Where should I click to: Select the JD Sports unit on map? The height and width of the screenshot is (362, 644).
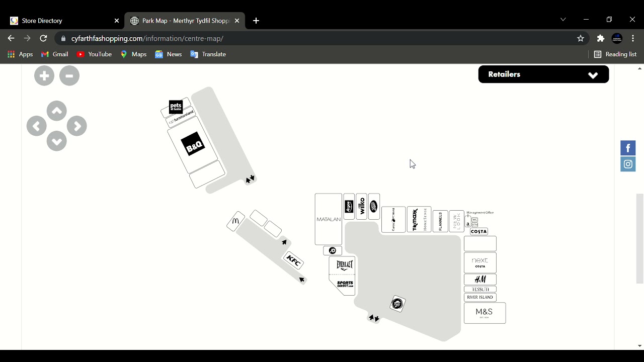(333, 250)
